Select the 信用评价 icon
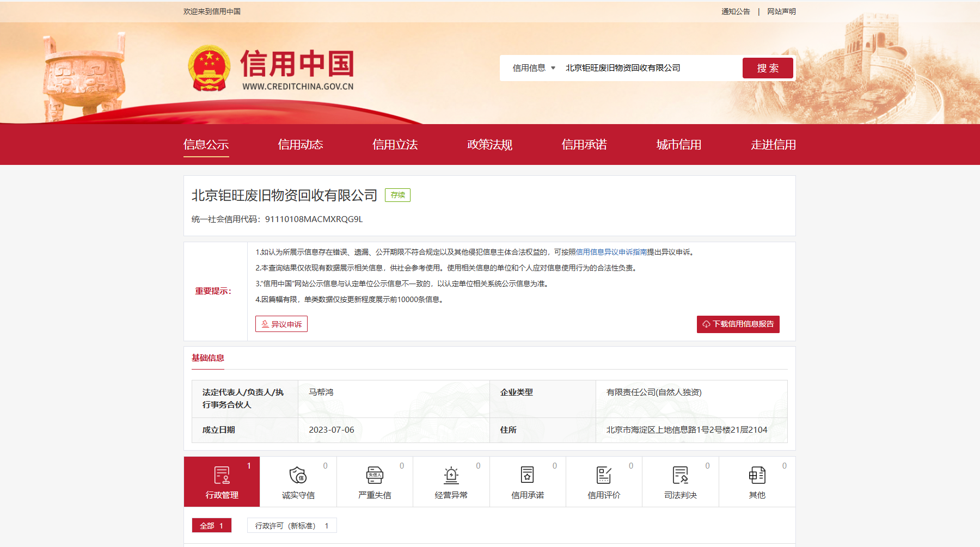The width and height of the screenshot is (980, 547). tap(604, 475)
